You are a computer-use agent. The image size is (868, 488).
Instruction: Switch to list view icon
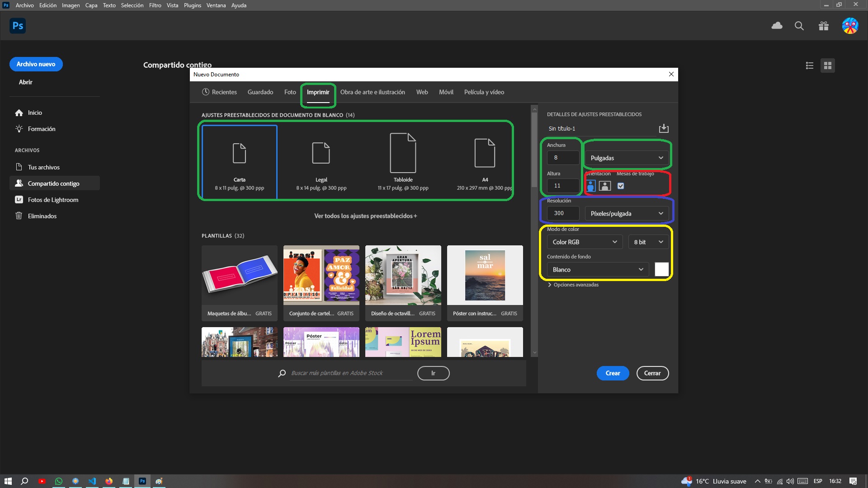click(810, 66)
